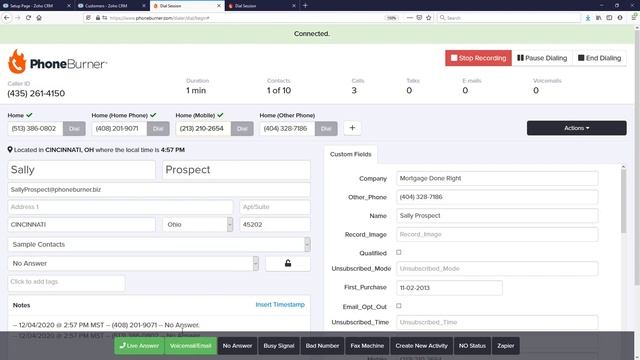
Task: Click the Unsubscribed_Time field
Action: (497, 322)
